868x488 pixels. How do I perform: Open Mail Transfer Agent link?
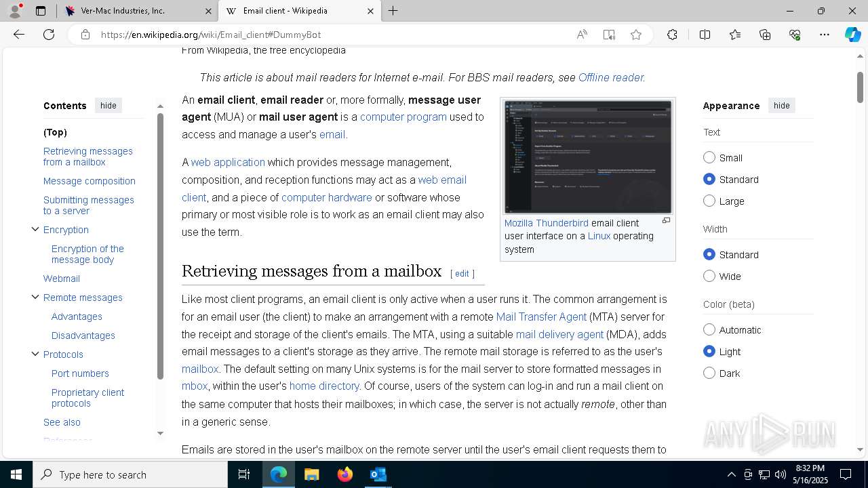tap(541, 317)
